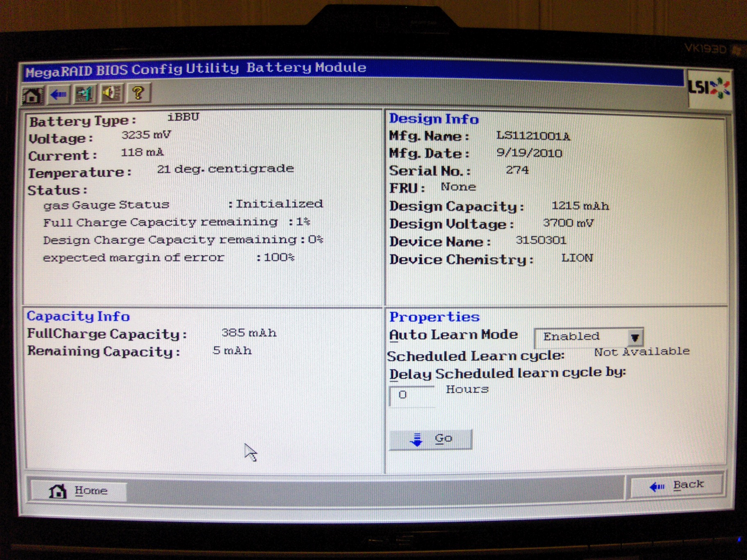Click the Capacity Info heading
This screenshot has height=560, width=747.
tap(78, 316)
